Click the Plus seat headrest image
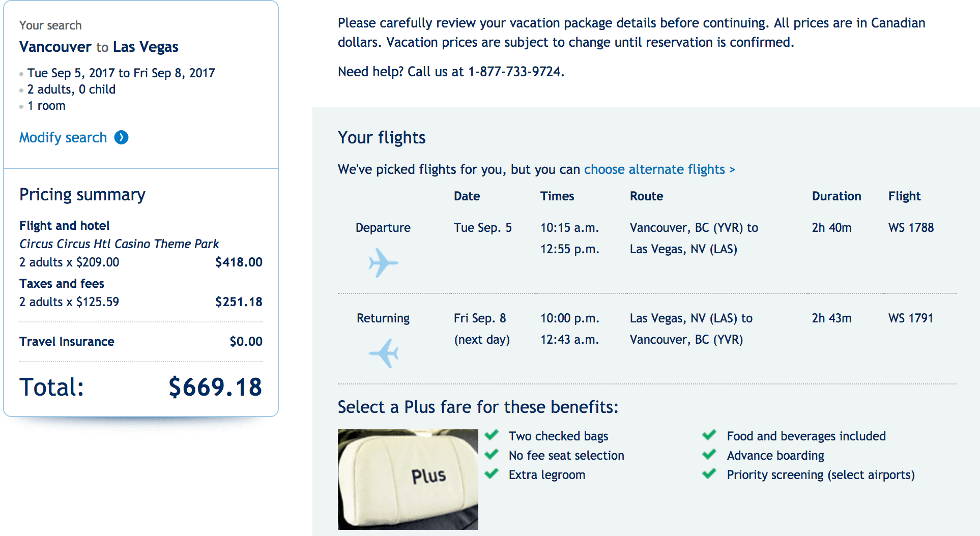The height and width of the screenshot is (536, 980). [x=408, y=479]
